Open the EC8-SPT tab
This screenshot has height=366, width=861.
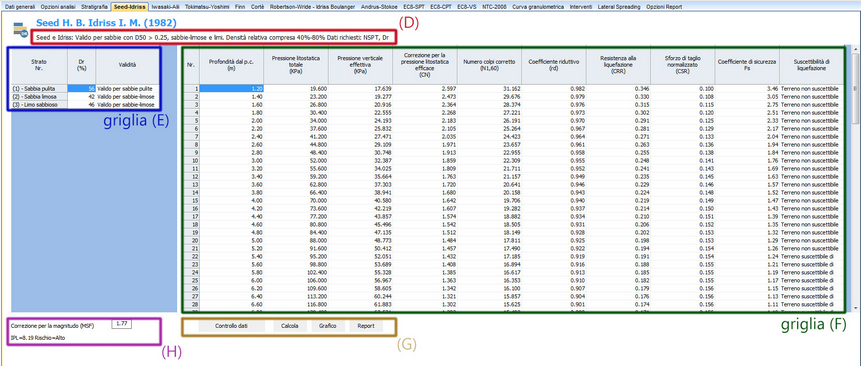[x=413, y=7]
